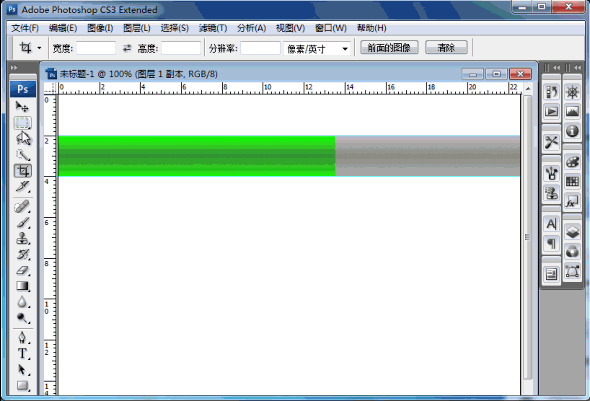Select the Magic Wand tool
The width and height of the screenshot is (590, 401).
click(23, 155)
